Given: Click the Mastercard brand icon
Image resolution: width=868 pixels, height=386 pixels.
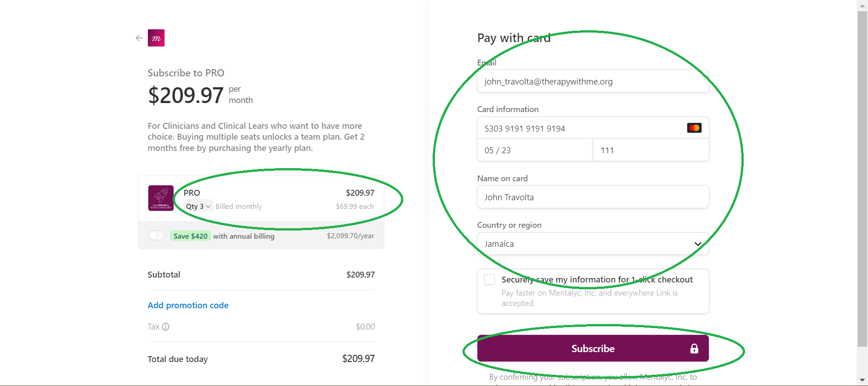Looking at the screenshot, I should [694, 128].
